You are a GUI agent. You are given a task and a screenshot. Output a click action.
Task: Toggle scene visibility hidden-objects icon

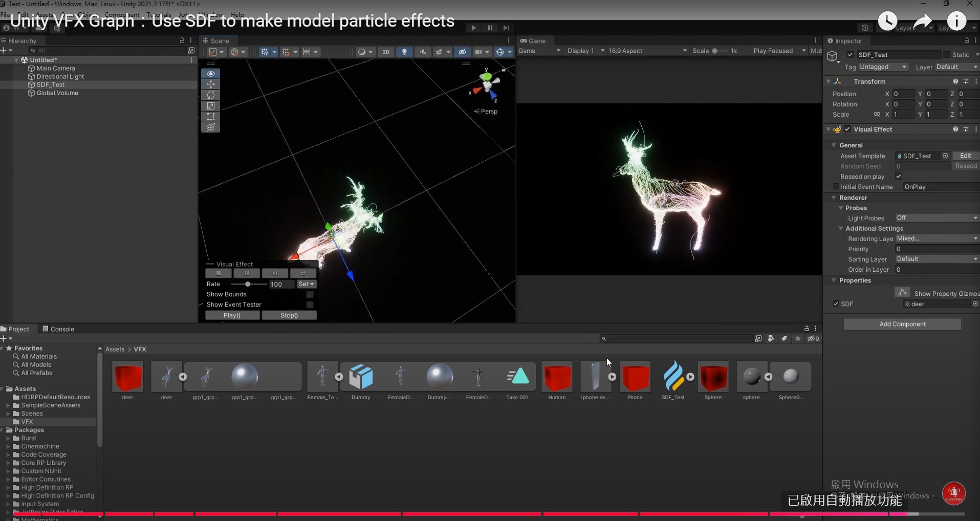pos(462,52)
